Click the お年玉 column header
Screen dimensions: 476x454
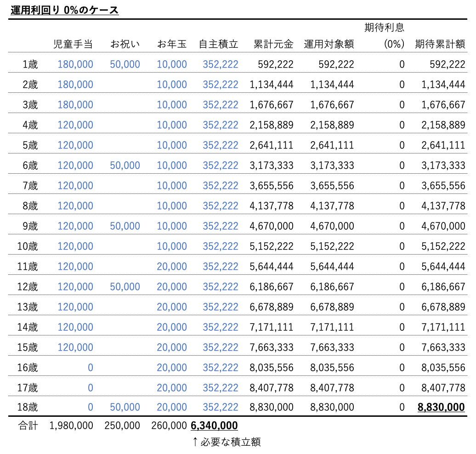[x=172, y=44]
